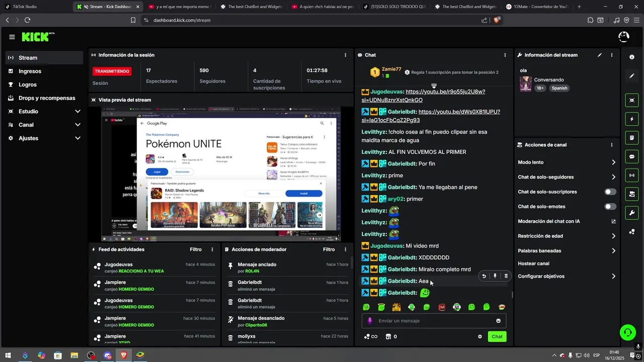644x362 pixels.
Task: Pin the Aea chat message
Action: [495, 276]
